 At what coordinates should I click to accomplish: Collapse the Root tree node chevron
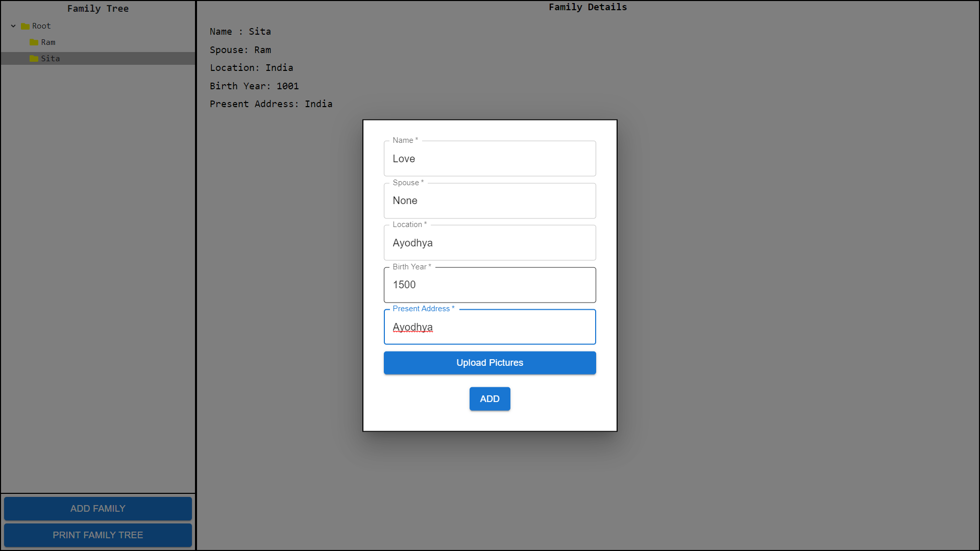[x=13, y=26]
